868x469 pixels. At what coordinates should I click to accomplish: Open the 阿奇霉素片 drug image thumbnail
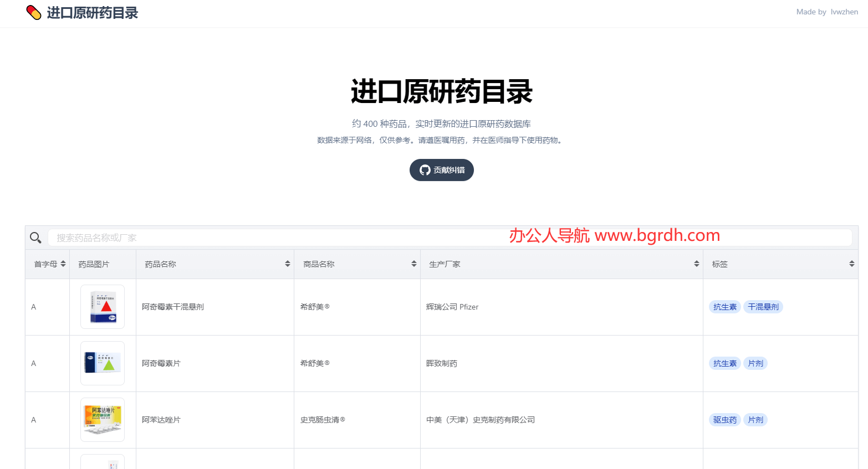pyautogui.click(x=103, y=363)
